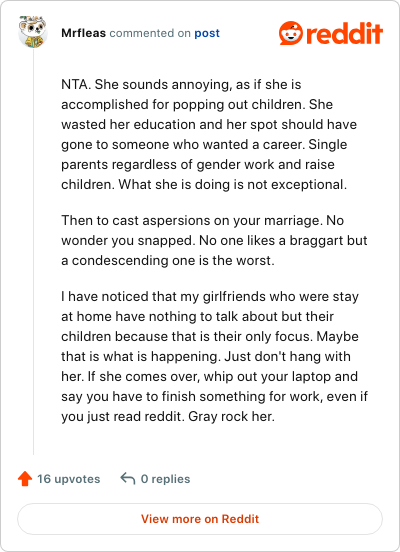The height and width of the screenshot is (552, 400).
Task: Click the Mrfleas user avatar image
Action: click(x=33, y=32)
